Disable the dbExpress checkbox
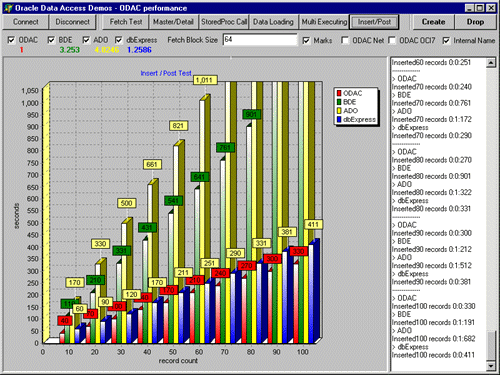Image resolution: width=500 pixels, height=375 pixels. click(118, 40)
